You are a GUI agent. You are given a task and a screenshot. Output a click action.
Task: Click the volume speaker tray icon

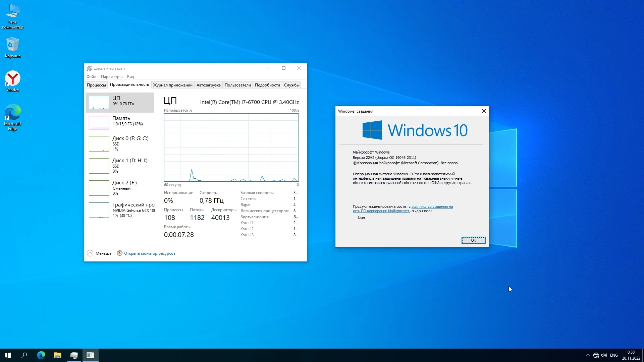[604, 355]
